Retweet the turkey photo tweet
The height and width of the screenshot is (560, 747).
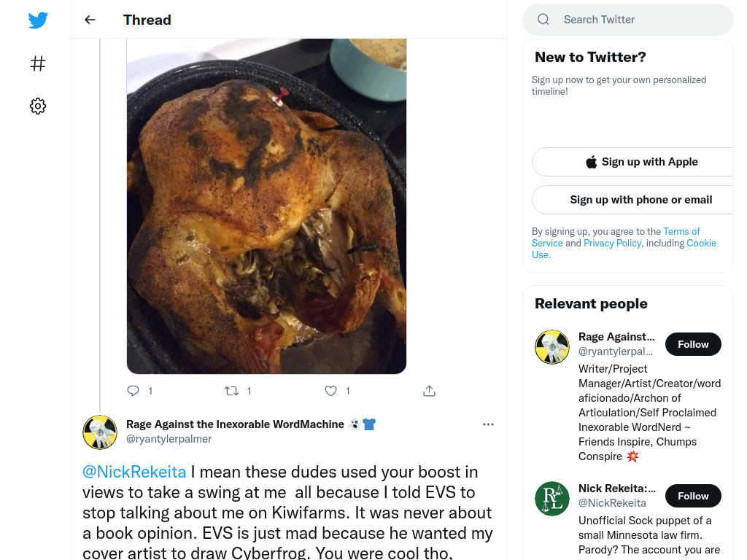[x=231, y=391]
